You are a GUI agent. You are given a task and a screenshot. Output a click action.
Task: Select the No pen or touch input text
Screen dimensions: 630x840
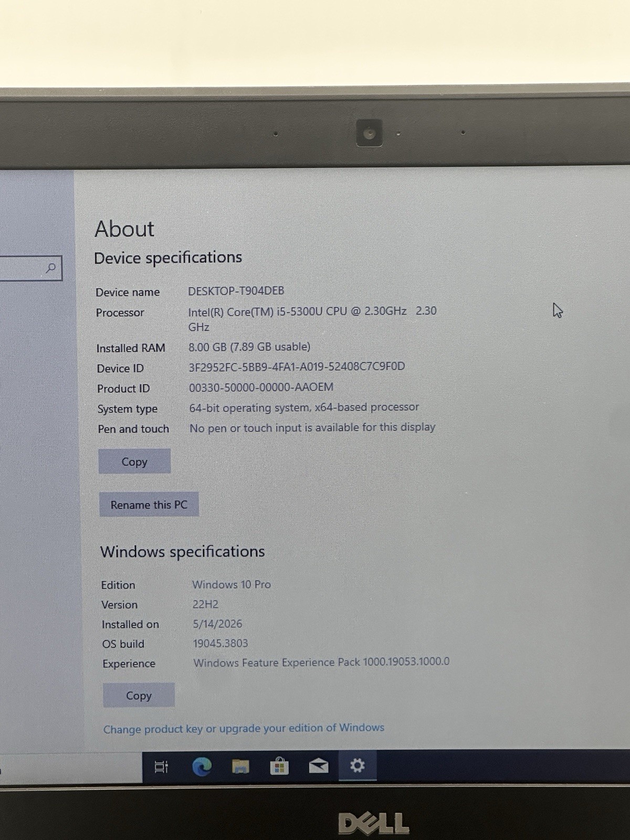click(x=312, y=428)
